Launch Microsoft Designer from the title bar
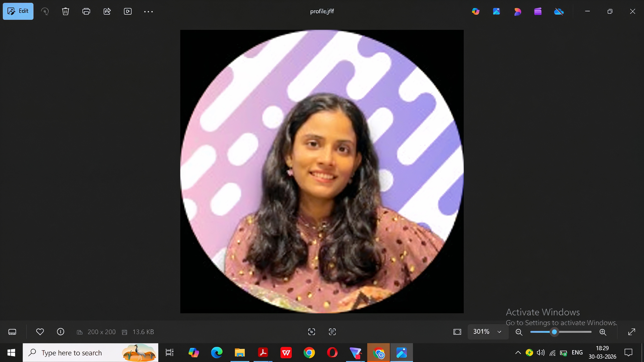This screenshot has width=644, height=362. coord(517,11)
